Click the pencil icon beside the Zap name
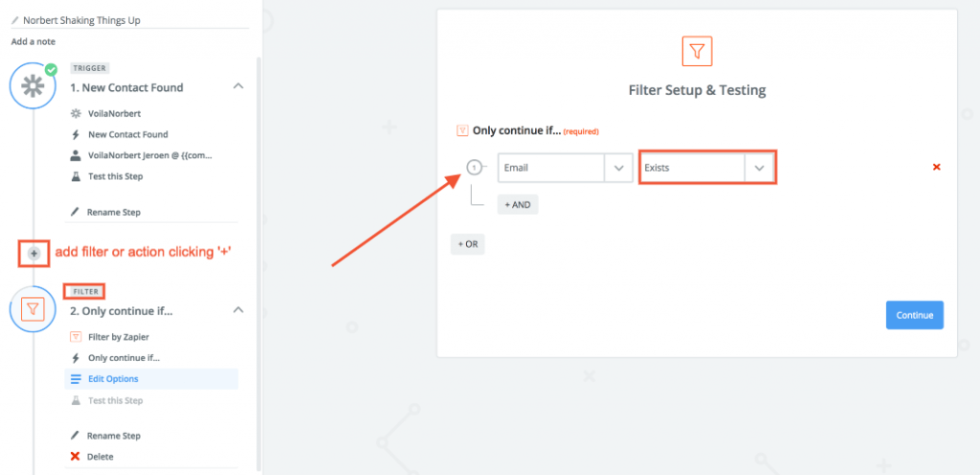 point(15,20)
